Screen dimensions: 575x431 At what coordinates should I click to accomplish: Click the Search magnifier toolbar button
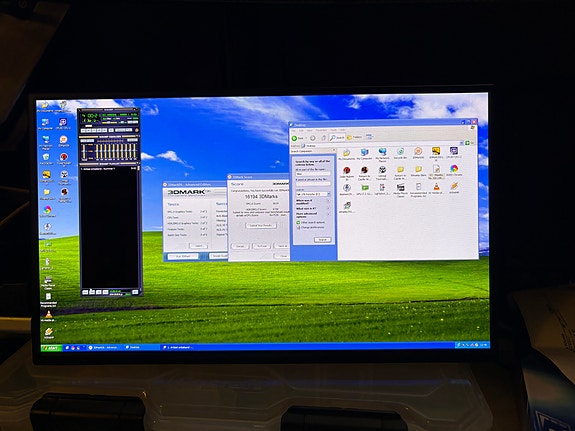pyautogui.click(x=337, y=138)
